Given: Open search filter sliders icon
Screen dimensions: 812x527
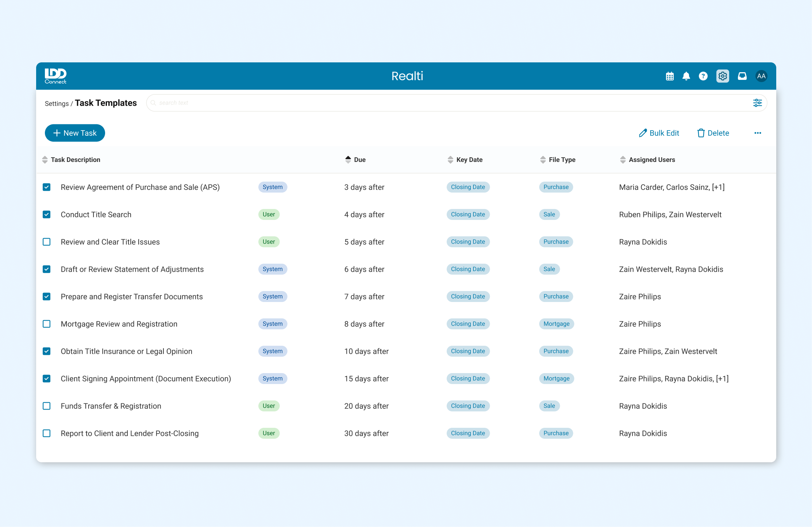Looking at the screenshot, I should click(x=757, y=103).
